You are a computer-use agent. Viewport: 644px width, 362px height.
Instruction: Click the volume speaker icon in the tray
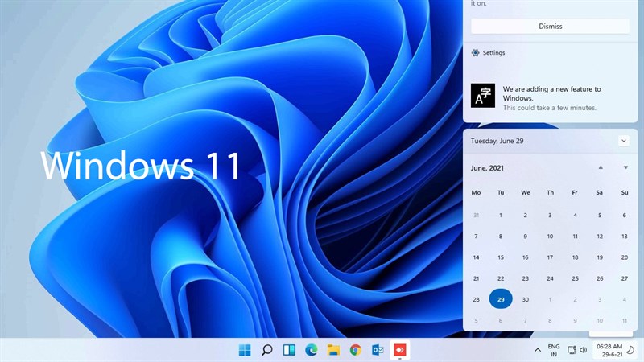click(583, 350)
